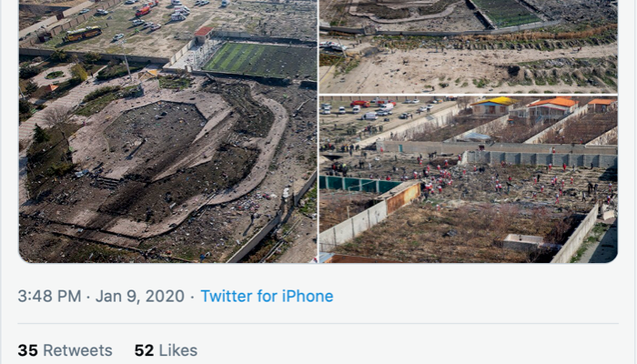Click the red-roofed hut beside the soccer field
This screenshot has width=637, height=364.
click(x=203, y=35)
